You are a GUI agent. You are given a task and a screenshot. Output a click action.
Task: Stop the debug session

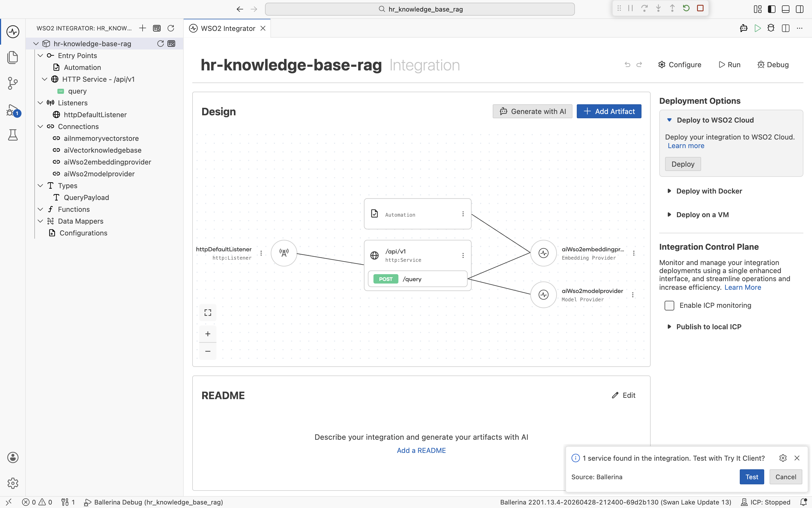tap(700, 8)
